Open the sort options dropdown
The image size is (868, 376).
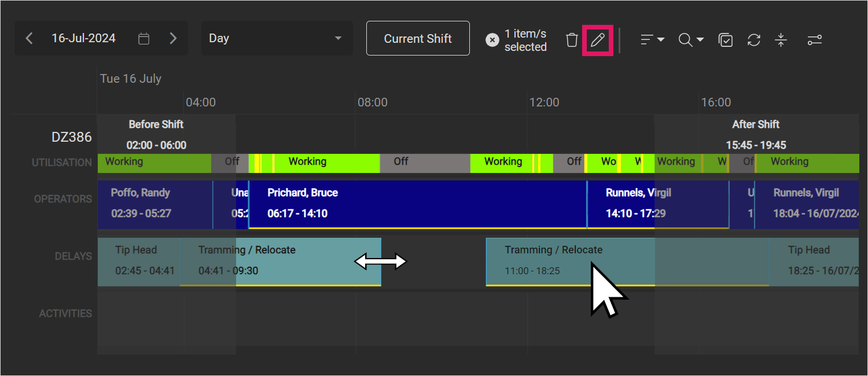[652, 40]
